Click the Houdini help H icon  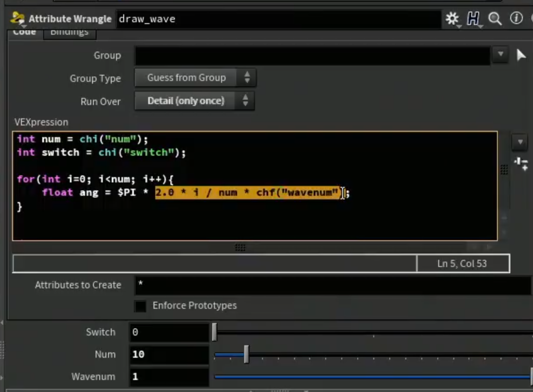tap(473, 19)
